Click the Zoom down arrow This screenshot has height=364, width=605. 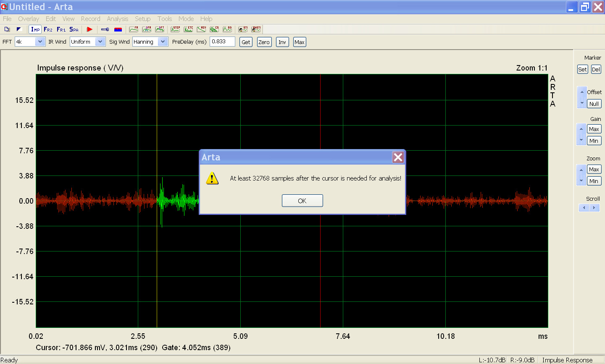(581, 181)
